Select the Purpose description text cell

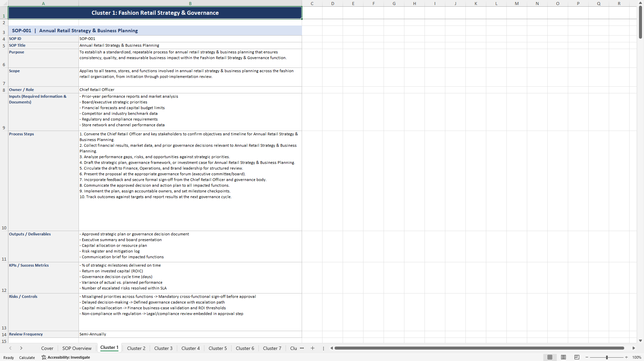coord(190,58)
